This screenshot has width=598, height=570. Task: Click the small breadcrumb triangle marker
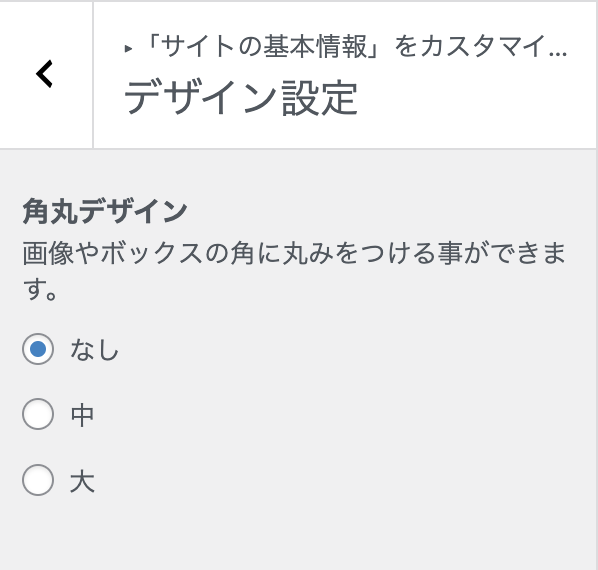pos(128,49)
